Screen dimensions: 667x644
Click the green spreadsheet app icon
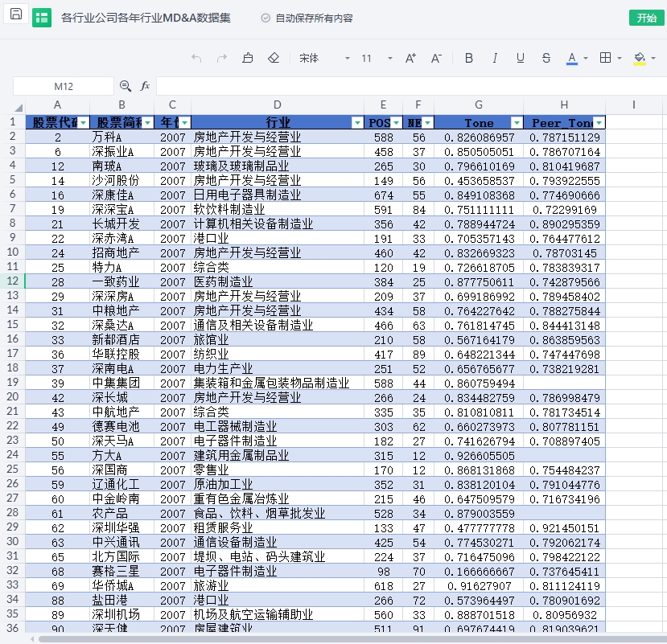42,18
